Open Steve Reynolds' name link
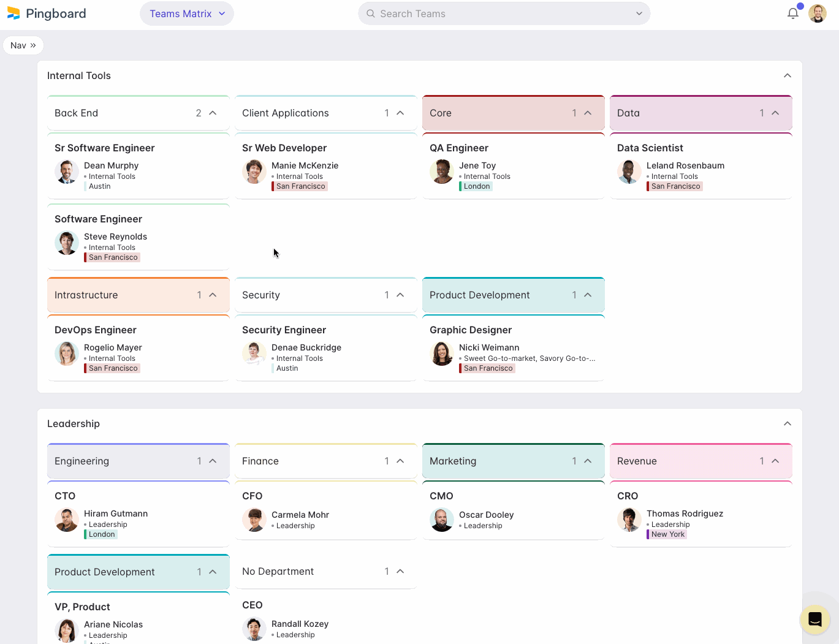Viewport: 839px width, 644px height. click(115, 237)
